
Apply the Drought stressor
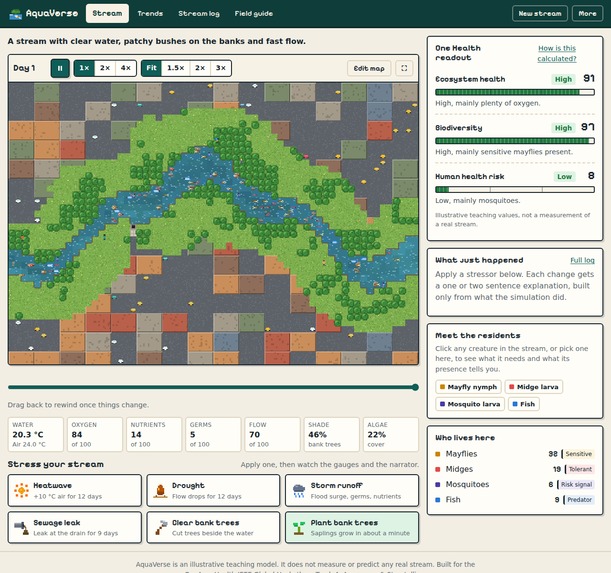click(x=213, y=490)
